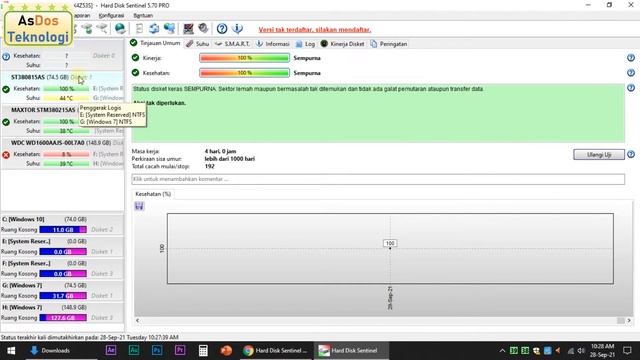Image resolution: width=640 pixels, height=360 pixels.
Task: Open the Bantuan menu
Action: [143, 16]
